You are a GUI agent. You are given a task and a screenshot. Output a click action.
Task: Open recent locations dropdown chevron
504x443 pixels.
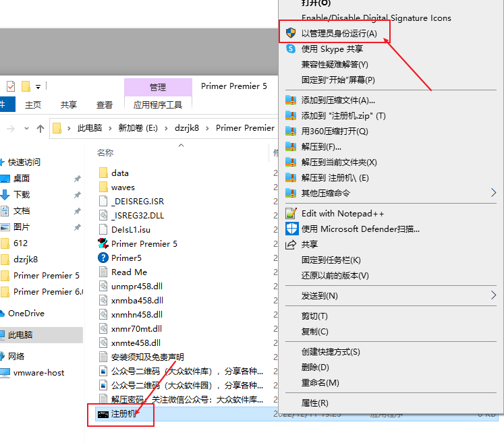pyautogui.click(x=27, y=129)
